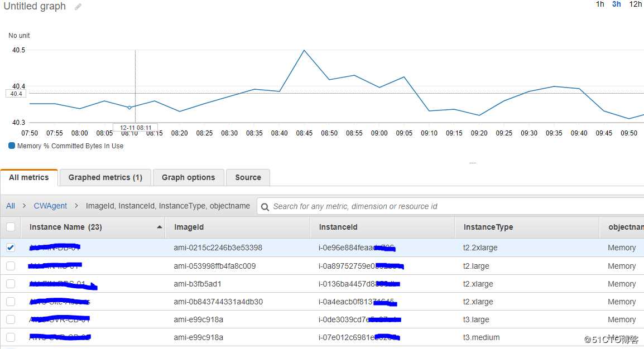Check the t3.large row checkbox

[x=11, y=319]
